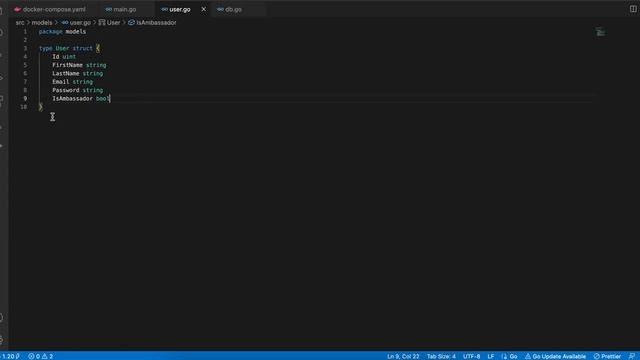Click the 'FirstName' field
The width and height of the screenshot is (640, 360).
(x=67, y=65)
